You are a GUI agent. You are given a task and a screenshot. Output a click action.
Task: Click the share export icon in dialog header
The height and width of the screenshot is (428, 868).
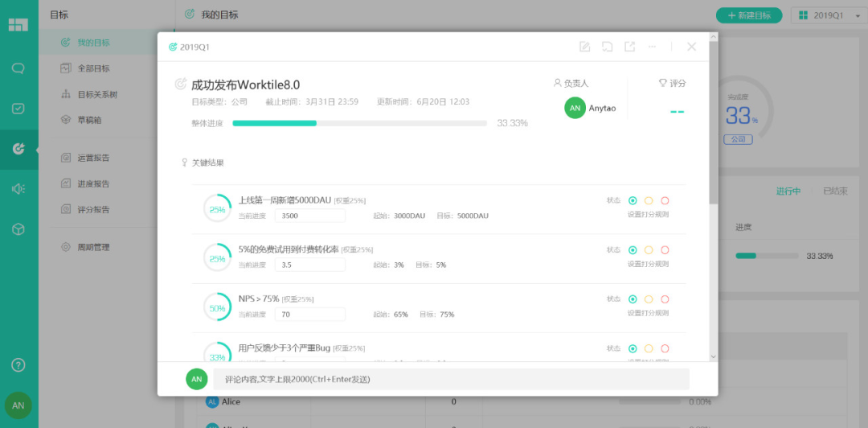pyautogui.click(x=629, y=47)
